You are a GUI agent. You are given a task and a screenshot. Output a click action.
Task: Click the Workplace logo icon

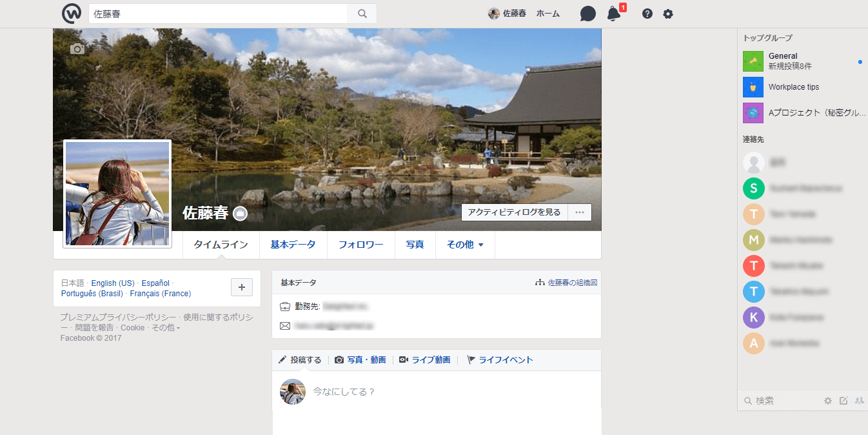click(x=72, y=14)
